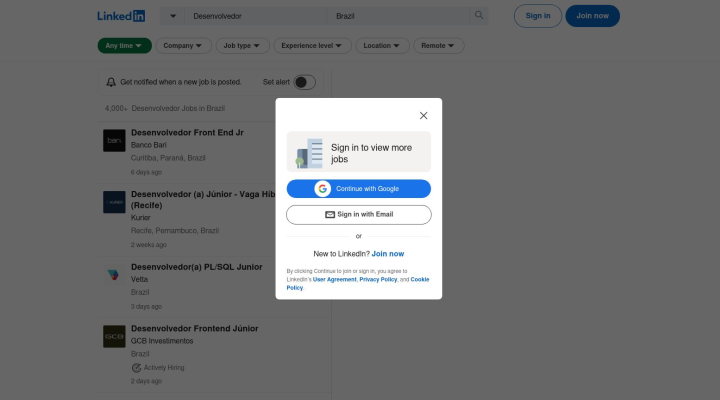Open the Vetta company logo
The height and width of the screenshot is (400, 720).
114,275
